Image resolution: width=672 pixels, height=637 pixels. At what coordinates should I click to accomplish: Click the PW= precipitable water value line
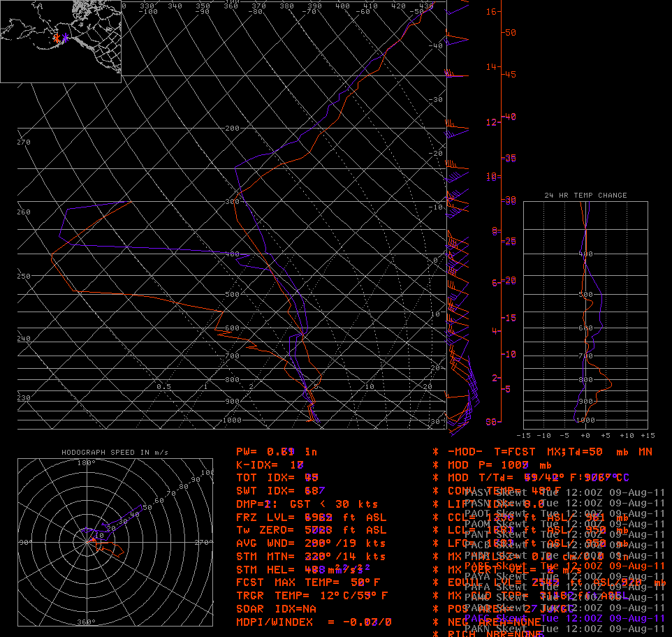pos(277,452)
